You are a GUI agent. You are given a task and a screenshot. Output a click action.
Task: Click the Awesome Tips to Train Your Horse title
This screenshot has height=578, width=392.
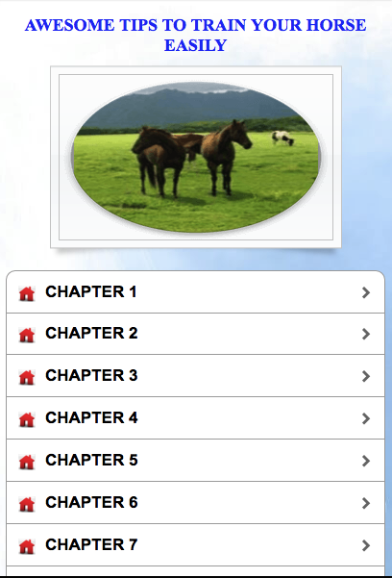click(x=196, y=35)
